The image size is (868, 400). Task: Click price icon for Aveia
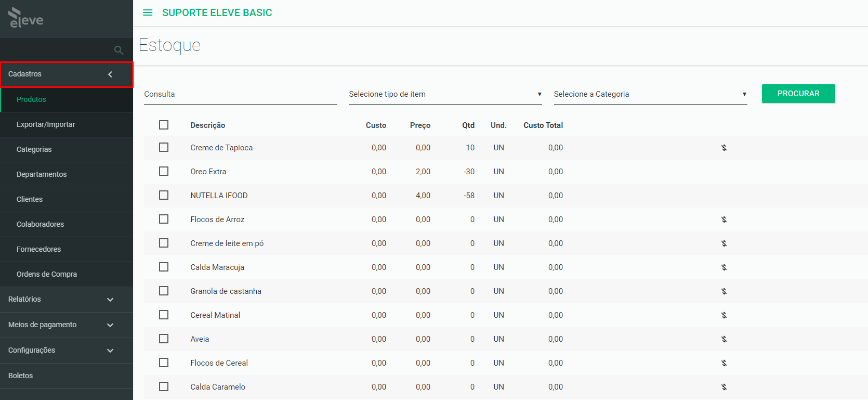point(724,339)
